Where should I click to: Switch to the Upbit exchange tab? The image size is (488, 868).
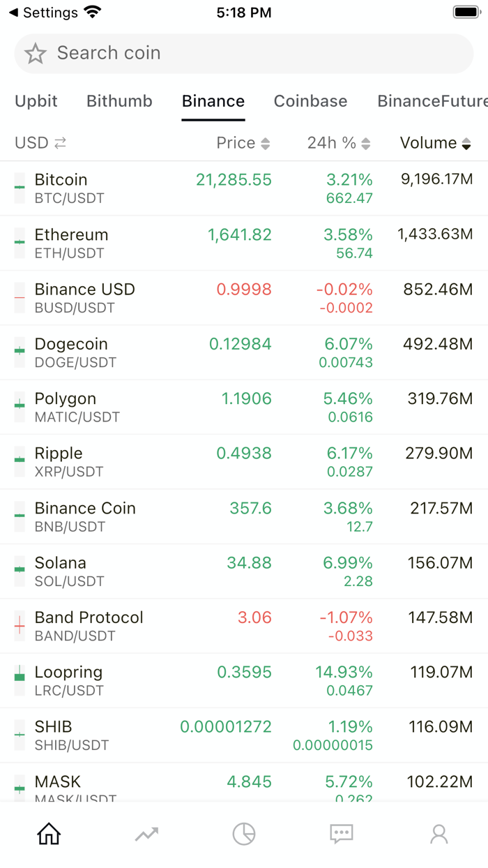pyautogui.click(x=36, y=101)
